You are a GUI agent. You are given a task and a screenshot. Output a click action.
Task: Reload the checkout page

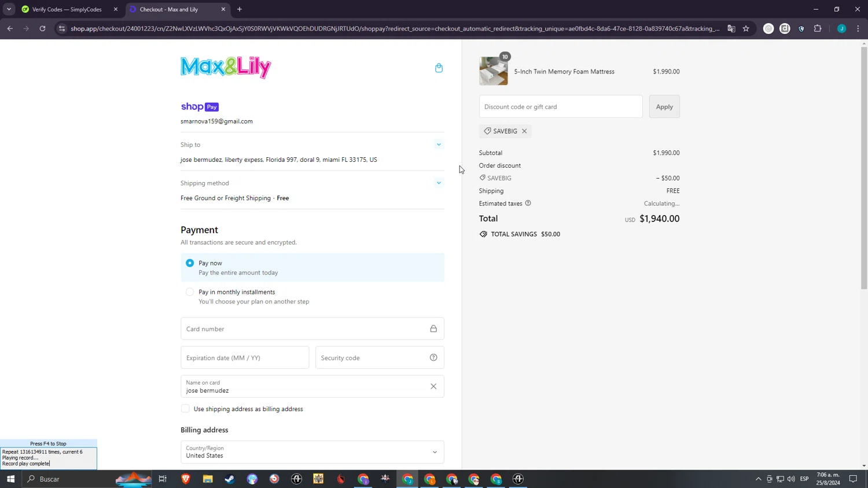[x=42, y=28]
